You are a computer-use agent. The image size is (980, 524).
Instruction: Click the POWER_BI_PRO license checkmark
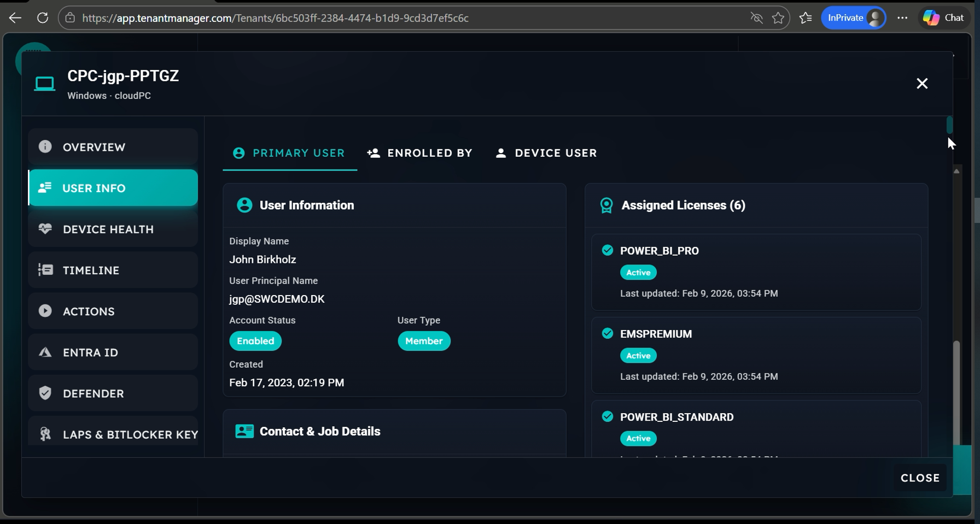607,250
